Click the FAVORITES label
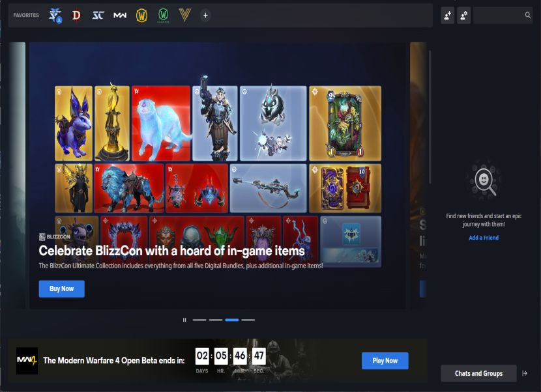 point(26,15)
